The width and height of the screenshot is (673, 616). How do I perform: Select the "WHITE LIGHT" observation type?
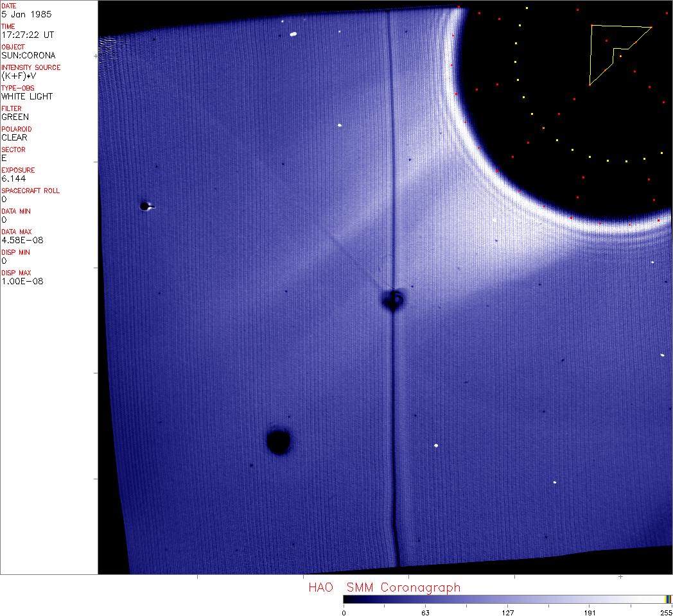27,96
